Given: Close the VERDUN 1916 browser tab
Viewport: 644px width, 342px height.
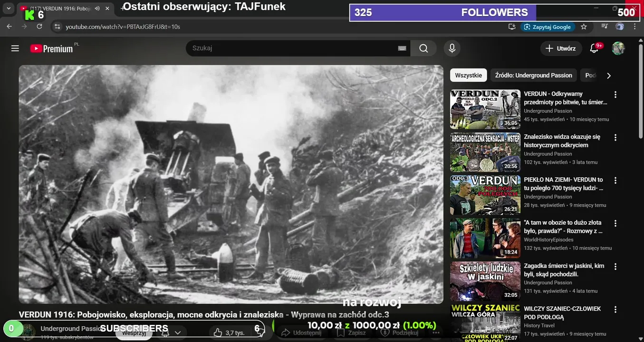Looking at the screenshot, I should tap(107, 9).
